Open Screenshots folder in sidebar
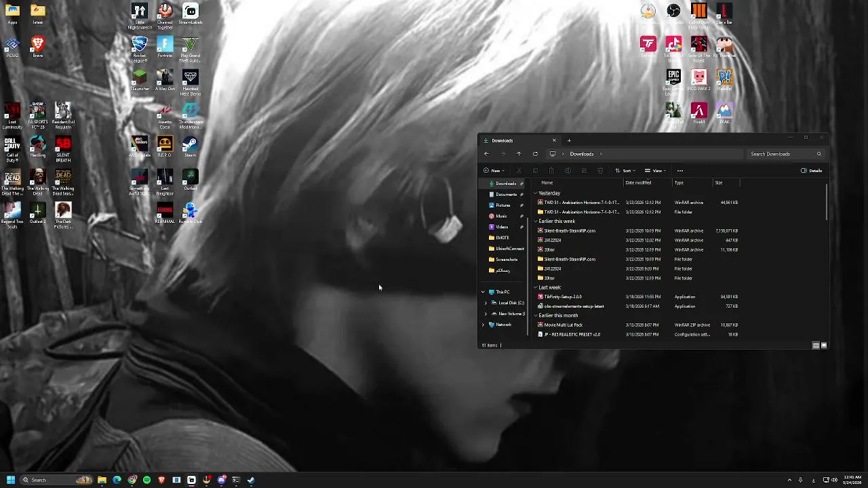868x488 pixels. [507, 260]
